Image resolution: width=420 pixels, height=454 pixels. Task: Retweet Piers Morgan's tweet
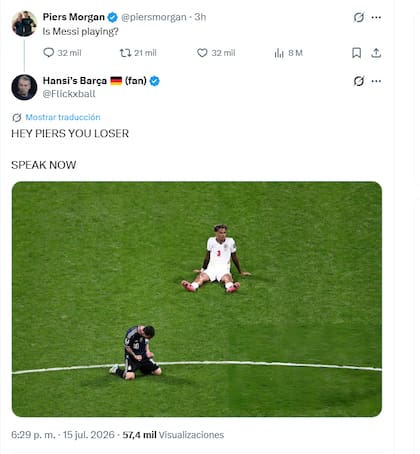point(126,53)
